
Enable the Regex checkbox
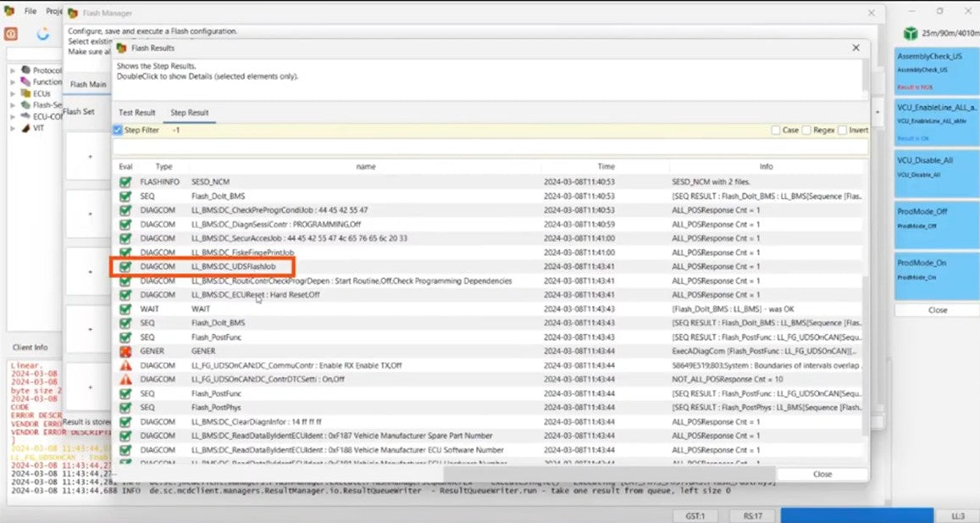(807, 131)
